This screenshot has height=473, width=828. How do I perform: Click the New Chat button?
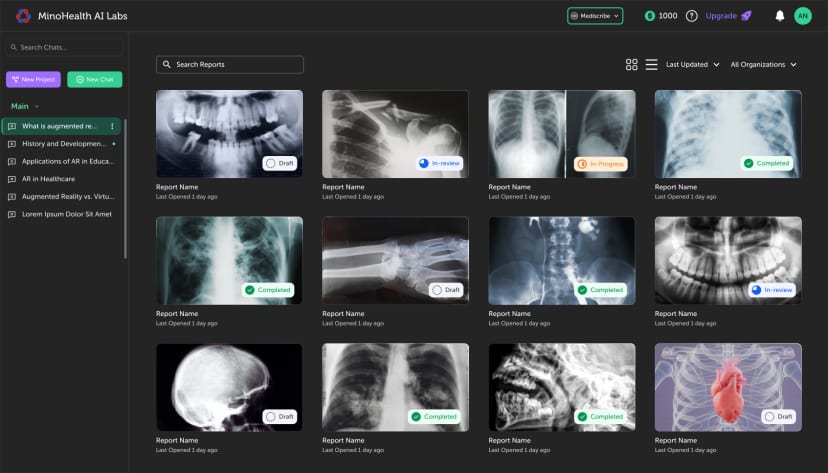coord(95,79)
